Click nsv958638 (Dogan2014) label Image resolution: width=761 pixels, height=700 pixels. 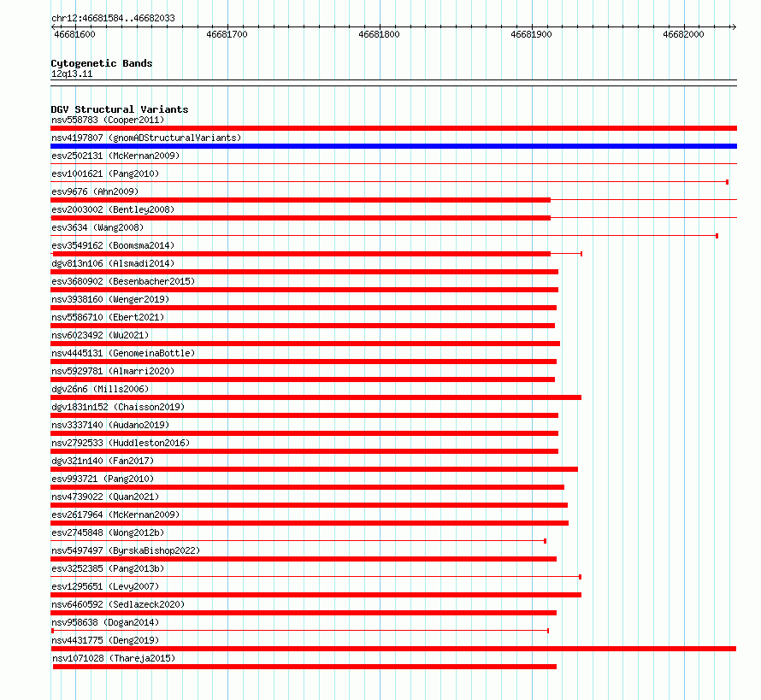pyautogui.click(x=105, y=622)
